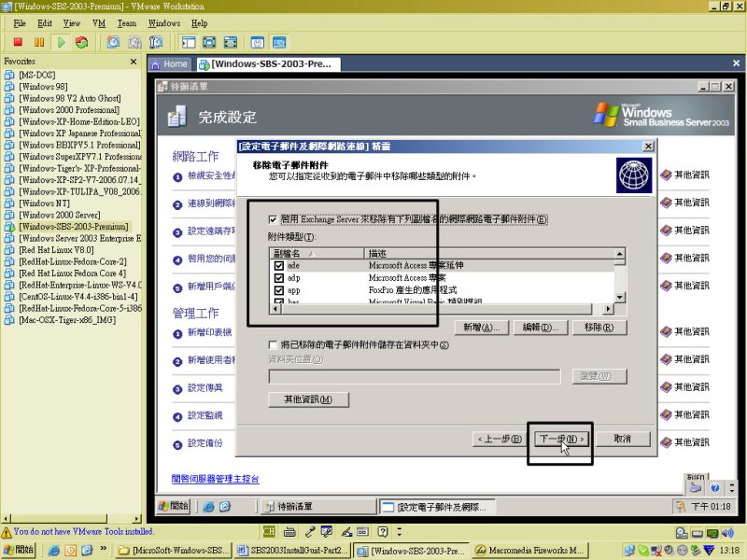Open SBS2003InstallGuid-Part2 taskbar item

click(x=293, y=551)
